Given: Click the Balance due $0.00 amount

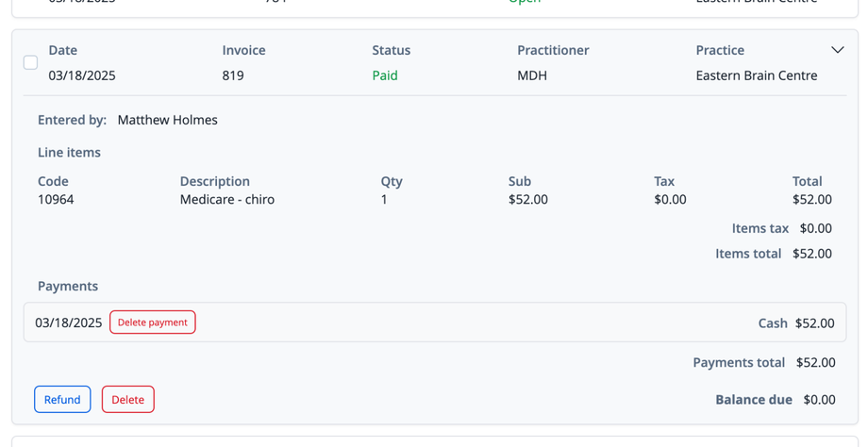Looking at the screenshot, I should pyautogui.click(x=819, y=400).
